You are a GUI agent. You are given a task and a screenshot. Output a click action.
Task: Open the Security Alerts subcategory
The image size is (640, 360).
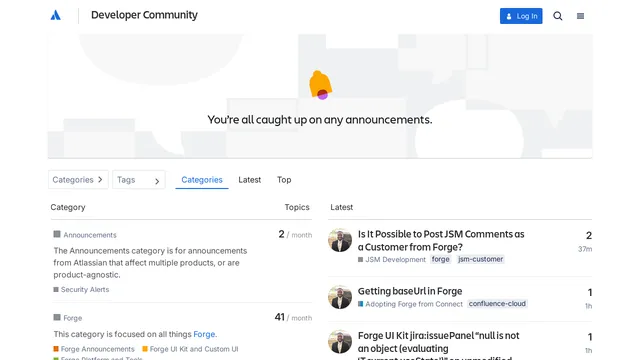[85, 289]
